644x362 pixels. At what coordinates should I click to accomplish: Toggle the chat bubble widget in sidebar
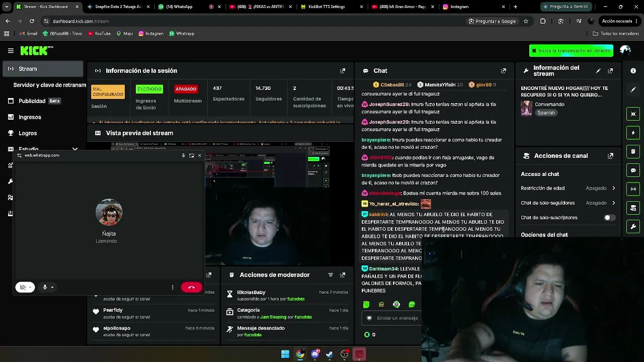pyautogui.click(x=633, y=170)
